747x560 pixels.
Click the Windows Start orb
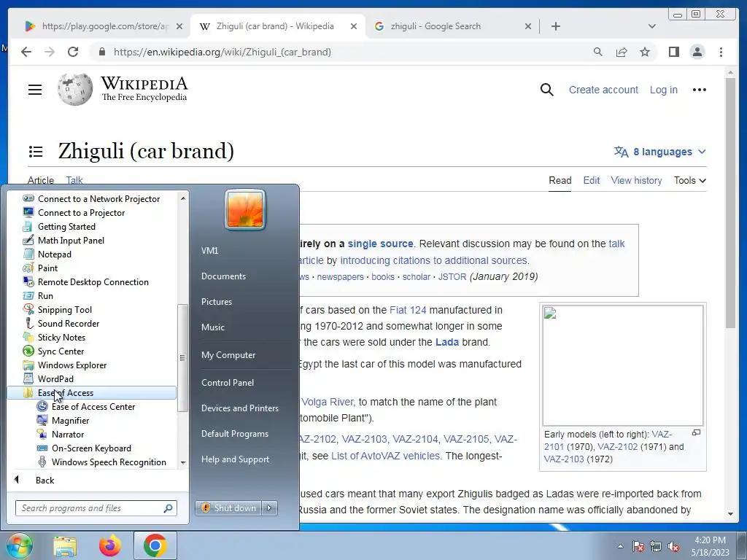tap(19, 545)
